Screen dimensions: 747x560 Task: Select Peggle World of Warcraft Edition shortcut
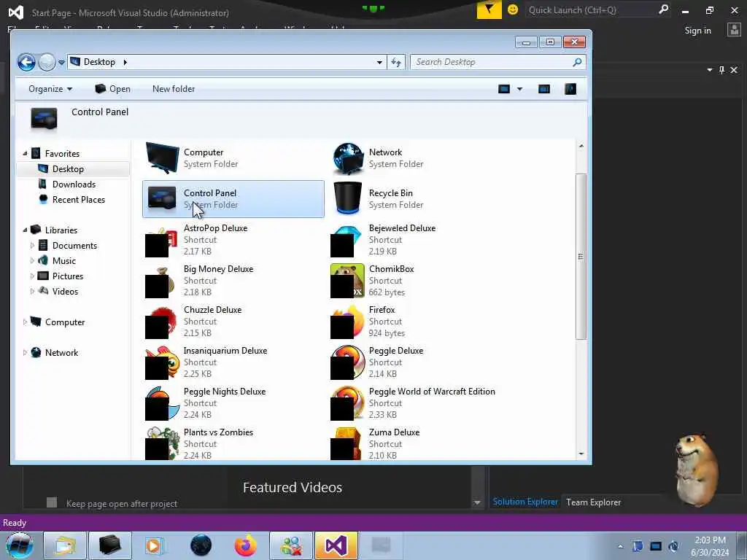coord(418,402)
